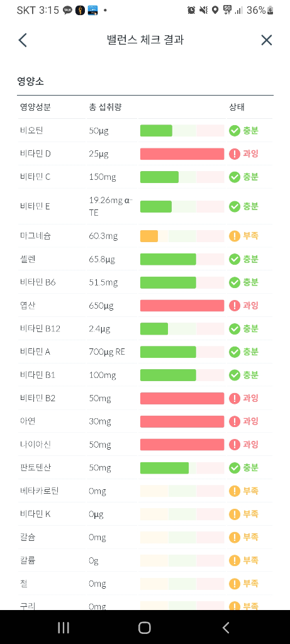The height and width of the screenshot is (644, 290).
Task: Tap the red 과잉 icon beside 엽산
Action: [235, 306]
